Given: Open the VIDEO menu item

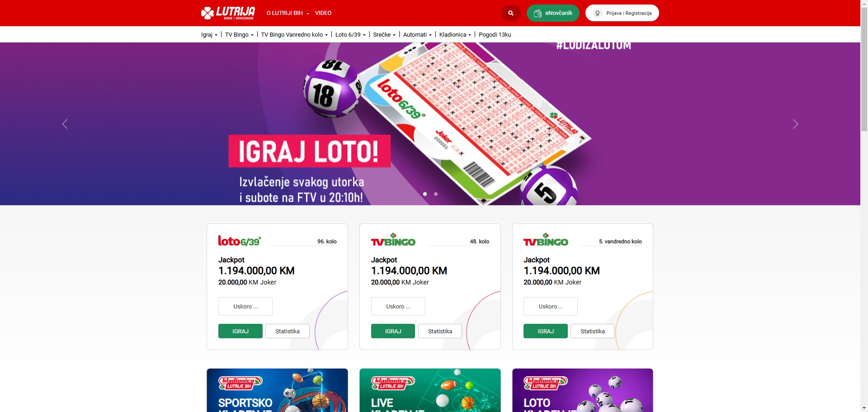Looking at the screenshot, I should pyautogui.click(x=323, y=13).
